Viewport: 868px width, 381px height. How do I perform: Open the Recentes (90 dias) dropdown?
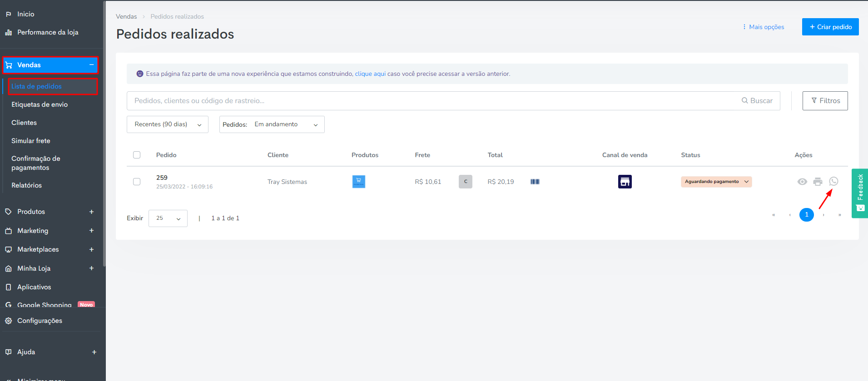(x=168, y=124)
